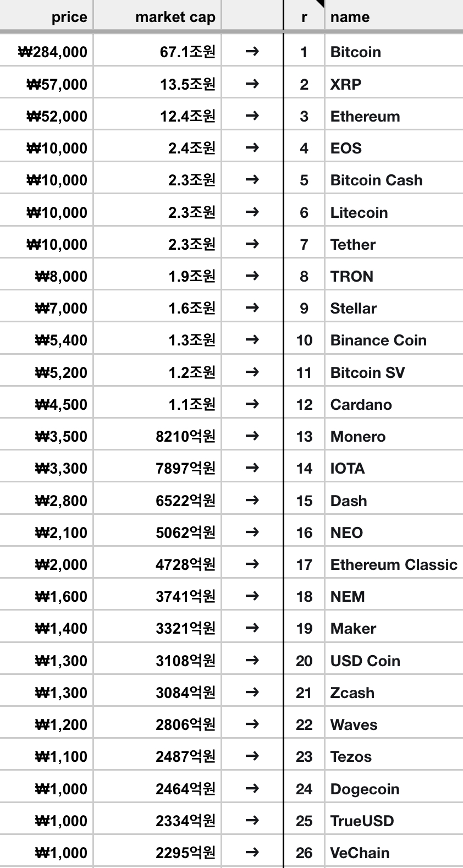Select the Bitcoin Cash name cell
The image size is (463, 868).
[x=394, y=180]
